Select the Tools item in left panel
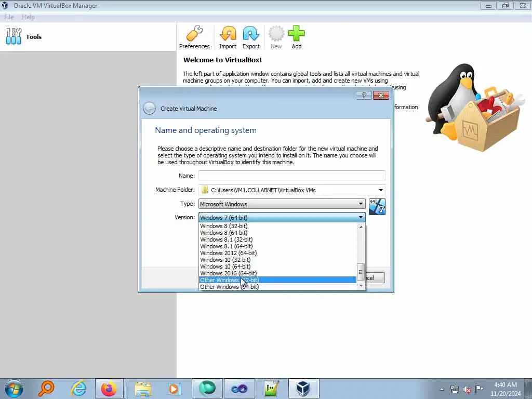Screen dimensions: 532x399 (x=88, y=37)
